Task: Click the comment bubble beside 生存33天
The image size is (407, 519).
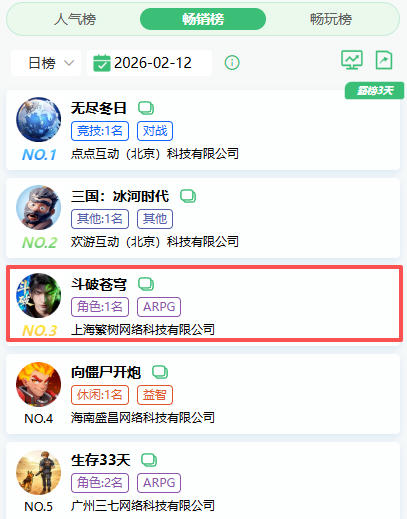Action: tap(149, 460)
